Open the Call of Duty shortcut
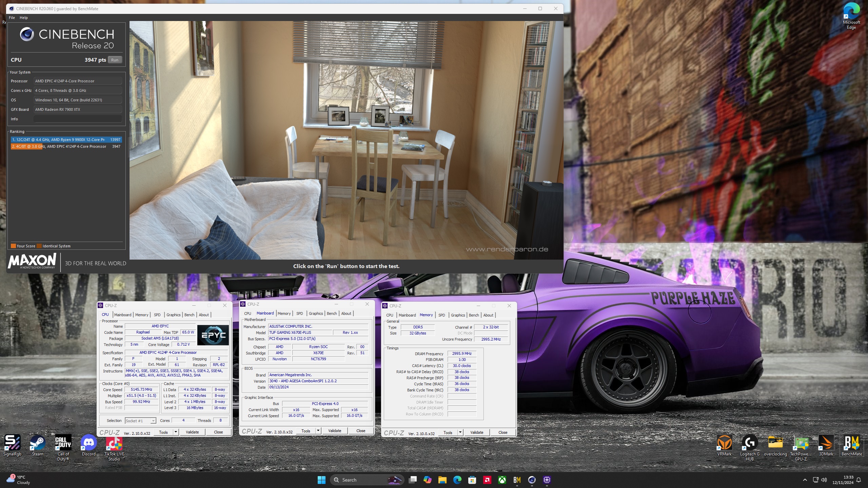The width and height of the screenshot is (868, 488). (x=63, y=448)
